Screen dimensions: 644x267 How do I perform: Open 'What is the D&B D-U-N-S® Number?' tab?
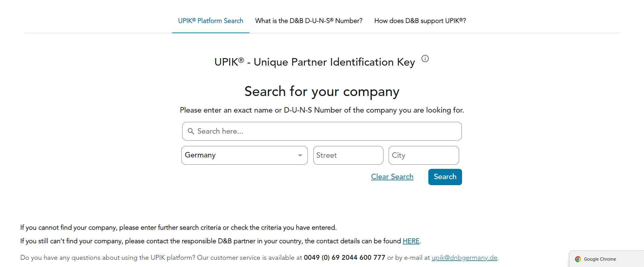309,21
